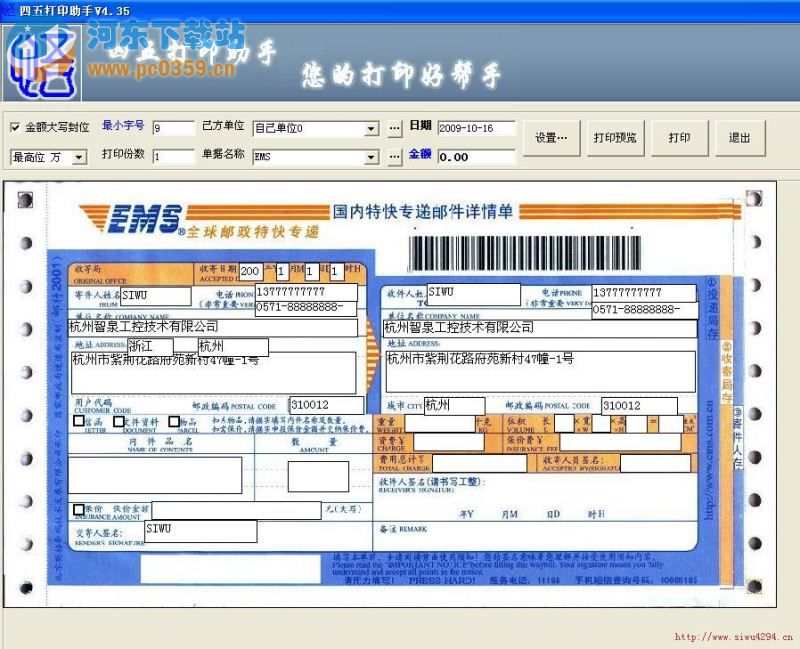Check the 文件资料 (DOCUMENT) checkbox
This screenshot has height=649, width=800.
(x=117, y=422)
